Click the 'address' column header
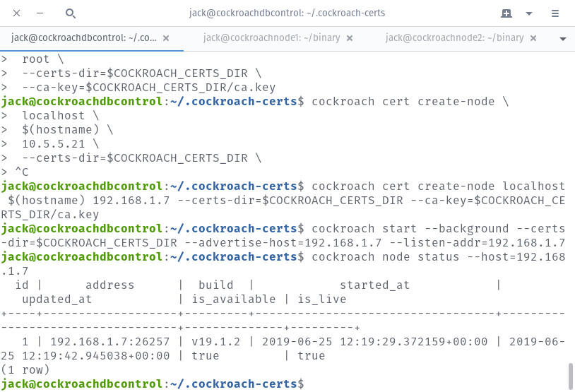575x392 pixels. tap(109, 285)
